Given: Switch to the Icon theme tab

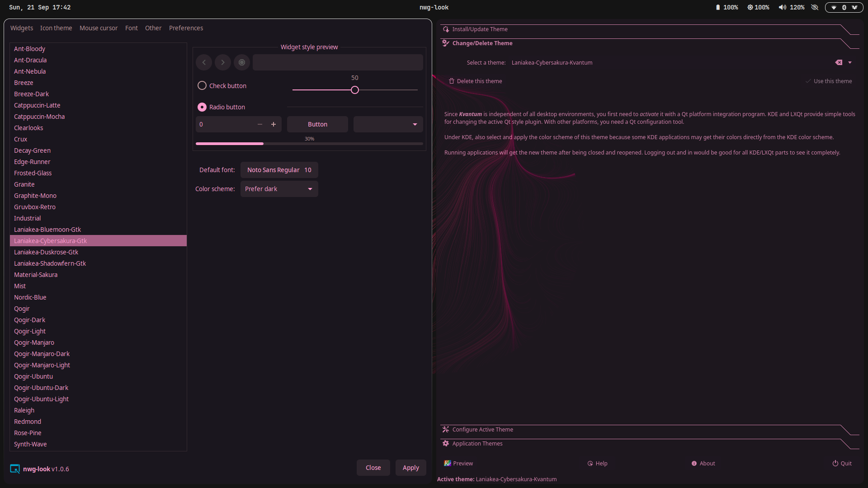Looking at the screenshot, I should [x=56, y=28].
